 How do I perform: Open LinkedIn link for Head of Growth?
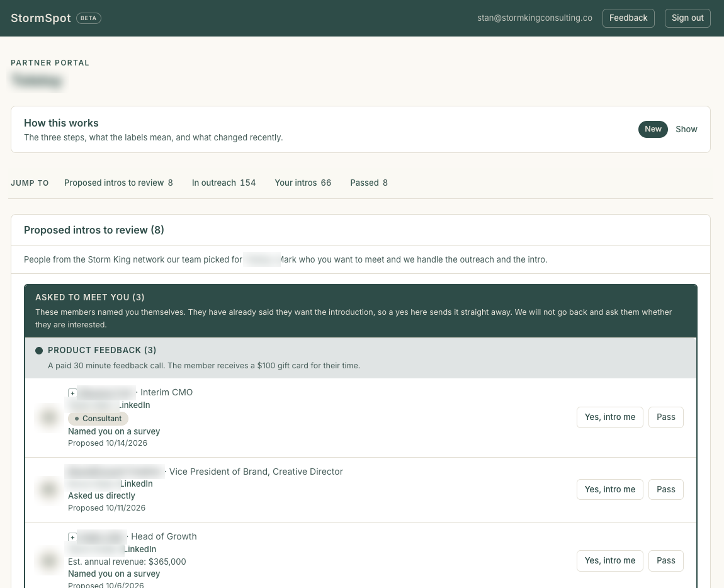coord(140,549)
